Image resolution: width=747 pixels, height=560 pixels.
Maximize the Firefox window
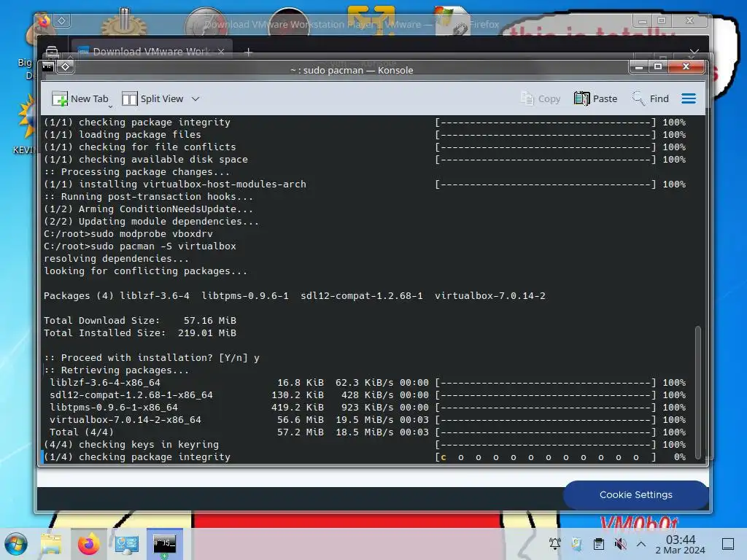[x=662, y=21]
